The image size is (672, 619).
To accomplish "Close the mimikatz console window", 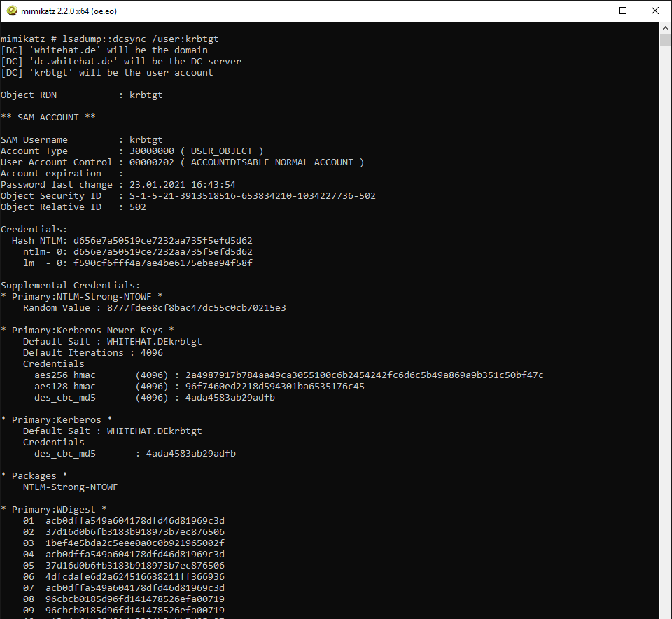I will point(655,11).
